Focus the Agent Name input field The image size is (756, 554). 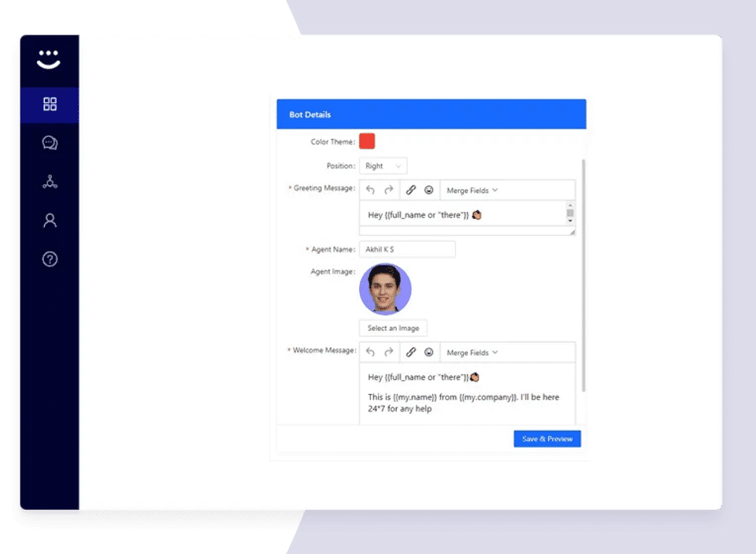(x=407, y=250)
